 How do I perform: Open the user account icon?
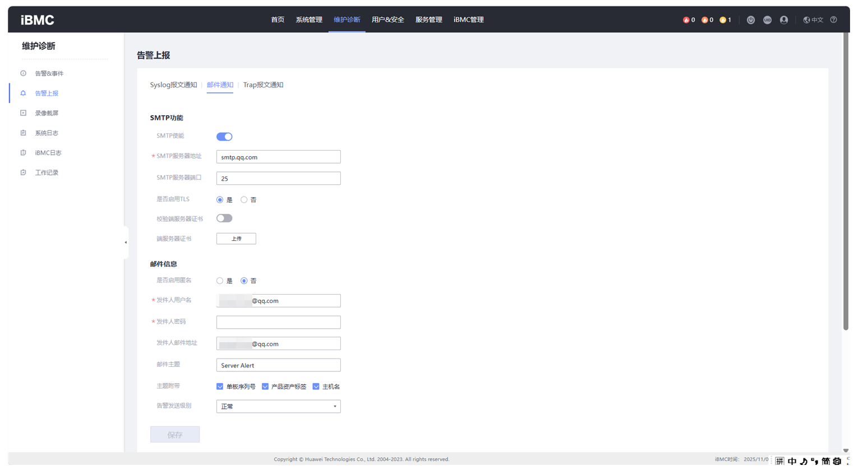(784, 20)
